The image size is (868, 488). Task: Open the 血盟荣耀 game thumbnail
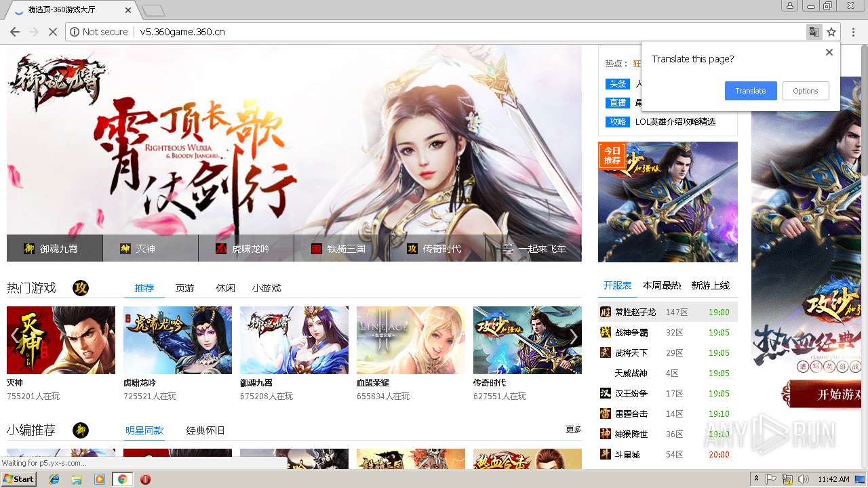[411, 340]
